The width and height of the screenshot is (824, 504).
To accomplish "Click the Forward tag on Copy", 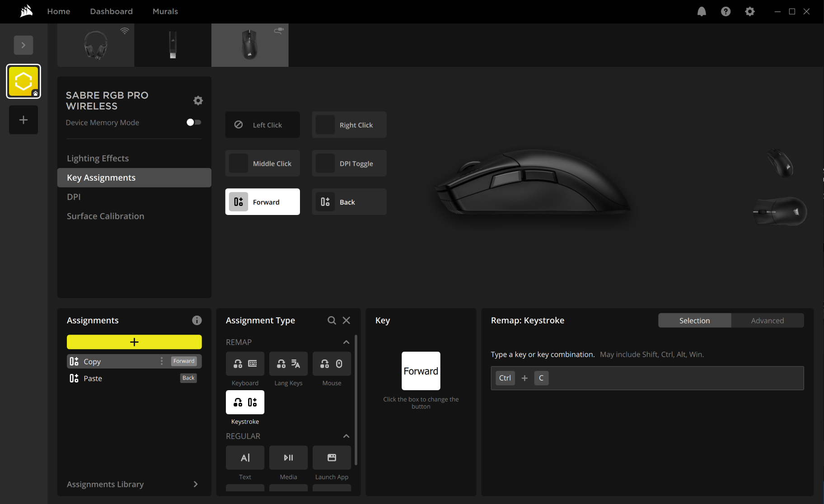I will pos(184,361).
